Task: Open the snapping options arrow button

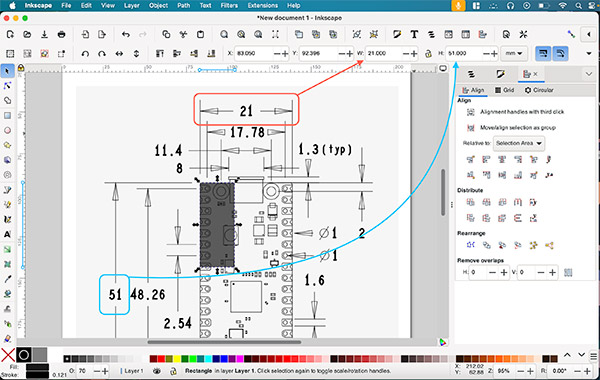Action: [589, 34]
